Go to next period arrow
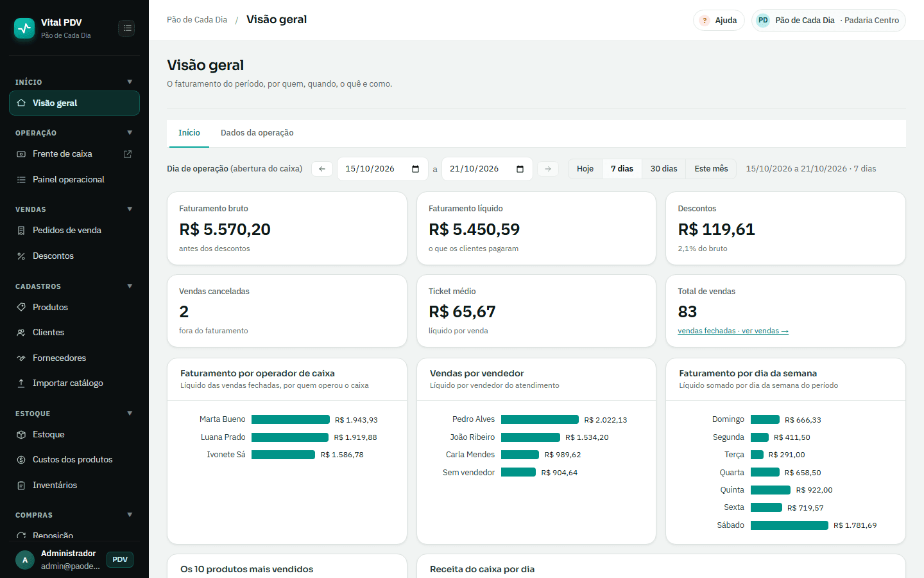The image size is (924, 578). [x=548, y=169]
